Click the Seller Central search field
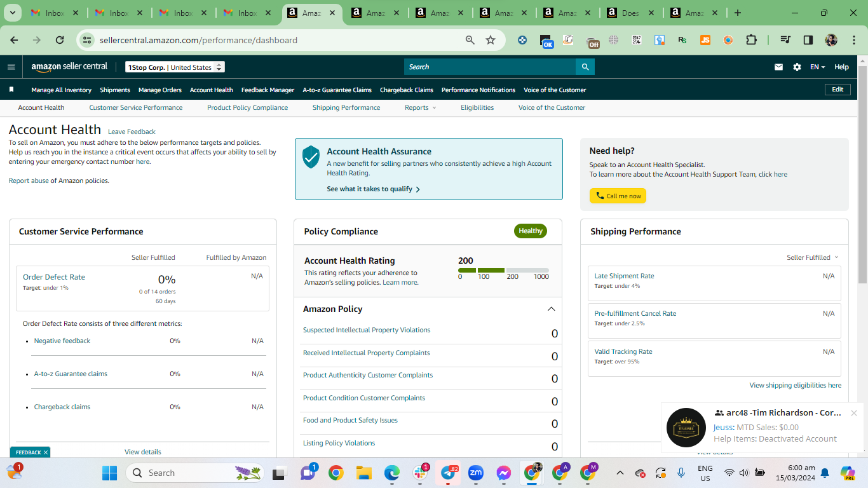 pos(490,67)
